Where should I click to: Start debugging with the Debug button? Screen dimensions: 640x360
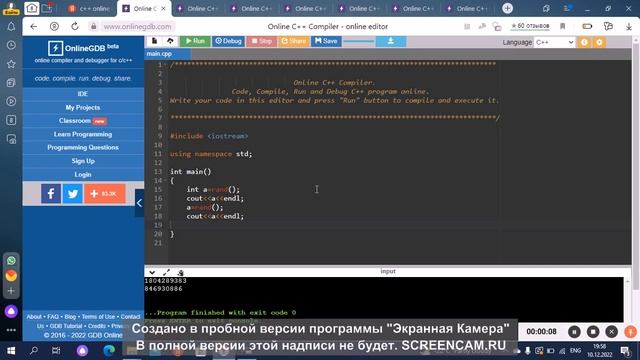tap(228, 41)
